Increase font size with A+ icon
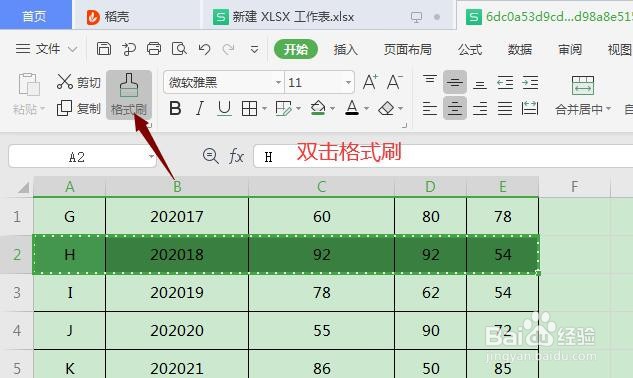This screenshot has height=378, width=633. click(370, 82)
